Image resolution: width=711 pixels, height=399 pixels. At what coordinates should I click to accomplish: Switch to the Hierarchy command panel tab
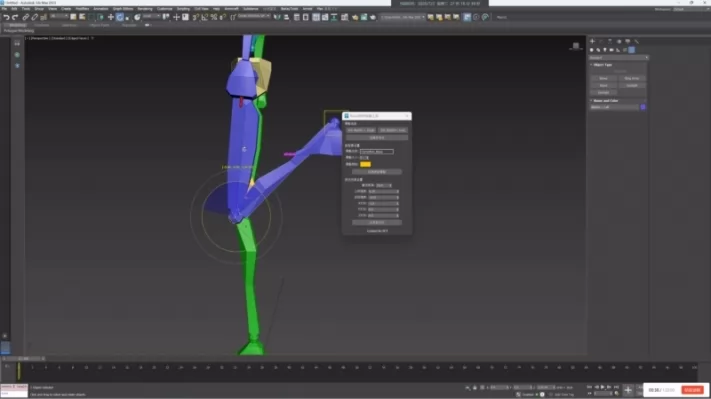pyautogui.click(x=610, y=41)
